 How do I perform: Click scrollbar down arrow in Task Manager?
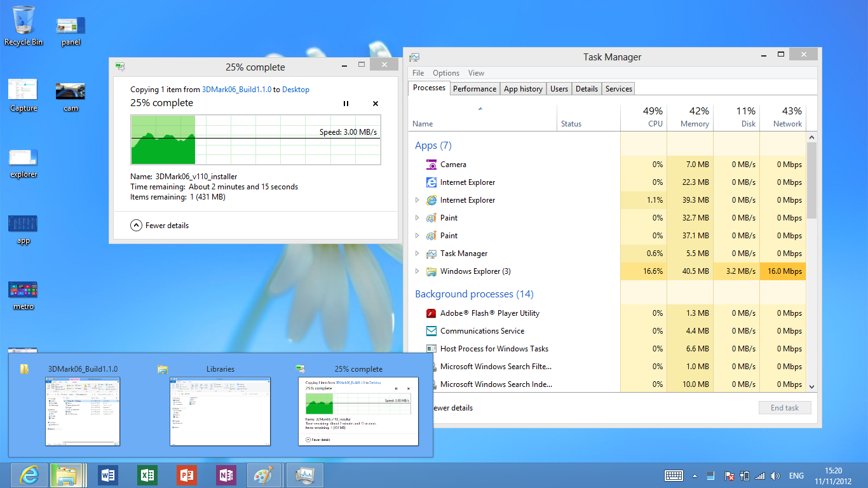(811, 386)
